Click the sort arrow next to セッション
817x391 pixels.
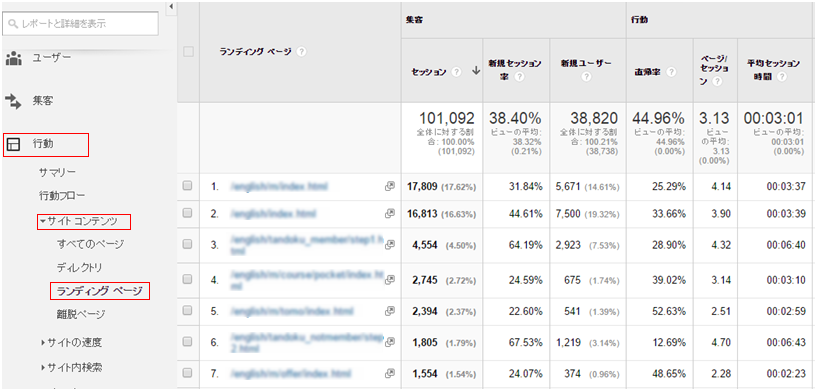tap(475, 72)
